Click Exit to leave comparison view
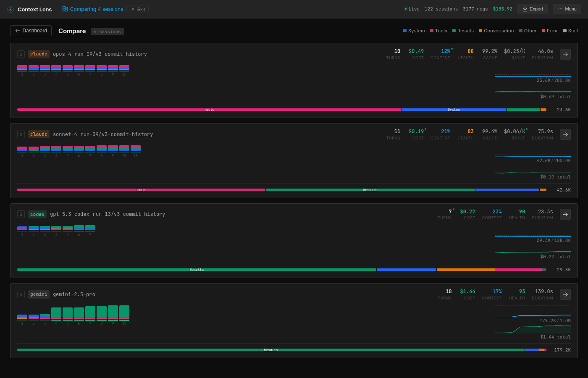The height and width of the screenshot is (378, 588). coord(137,9)
